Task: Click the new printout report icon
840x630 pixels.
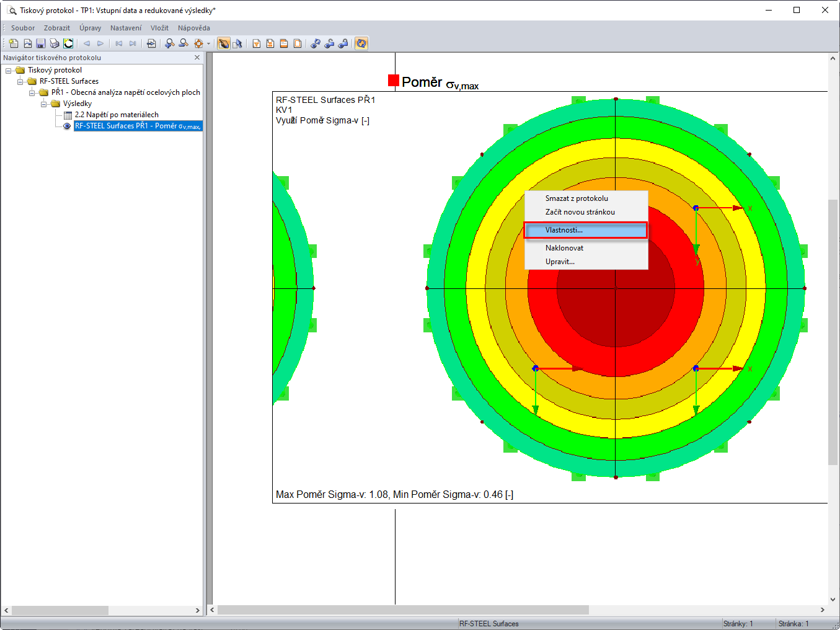Action: 14,43
